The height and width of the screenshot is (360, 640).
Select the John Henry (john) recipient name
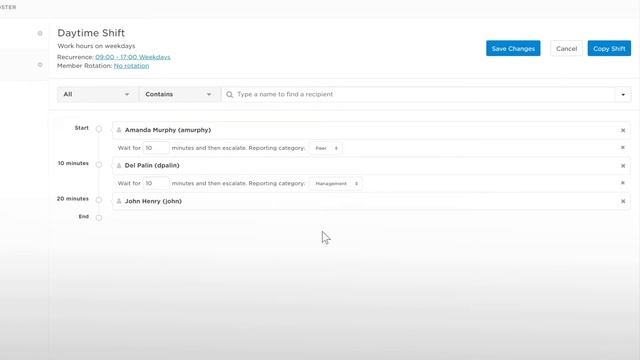tap(153, 201)
